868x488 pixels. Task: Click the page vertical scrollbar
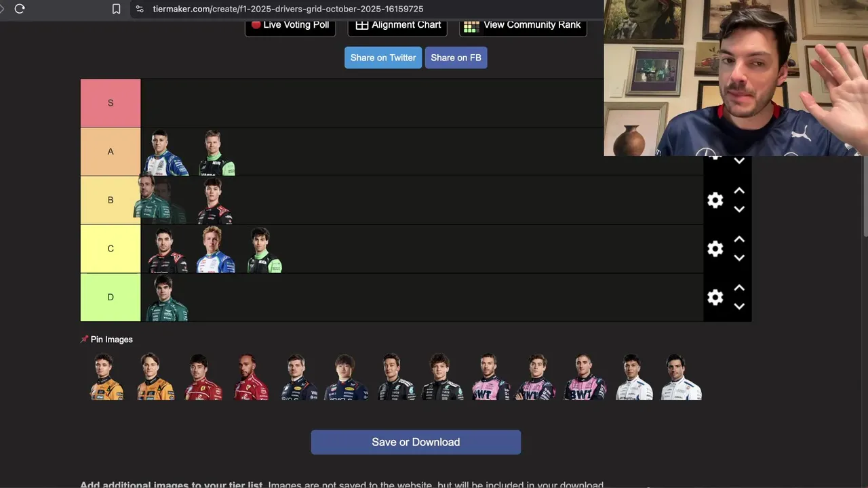click(x=864, y=197)
